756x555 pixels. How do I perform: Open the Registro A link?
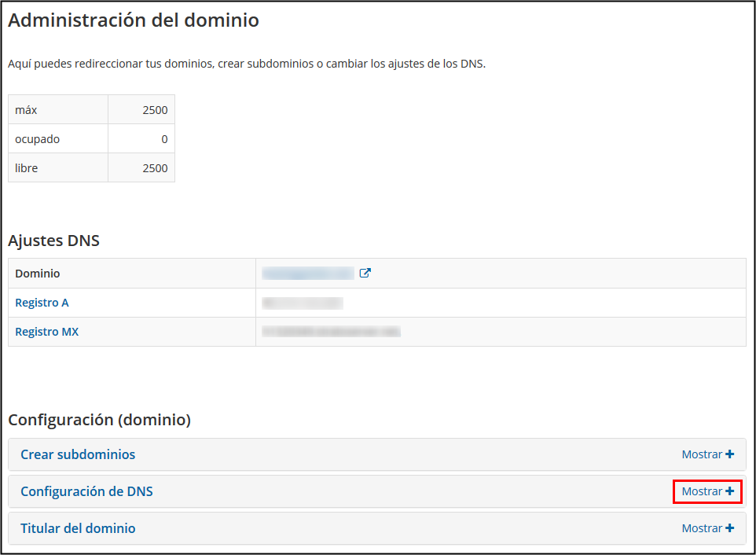click(x=42, y=303)
